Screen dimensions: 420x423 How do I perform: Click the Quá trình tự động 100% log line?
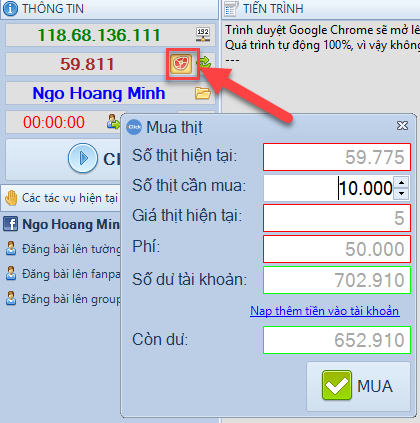(x=322, y=45)
